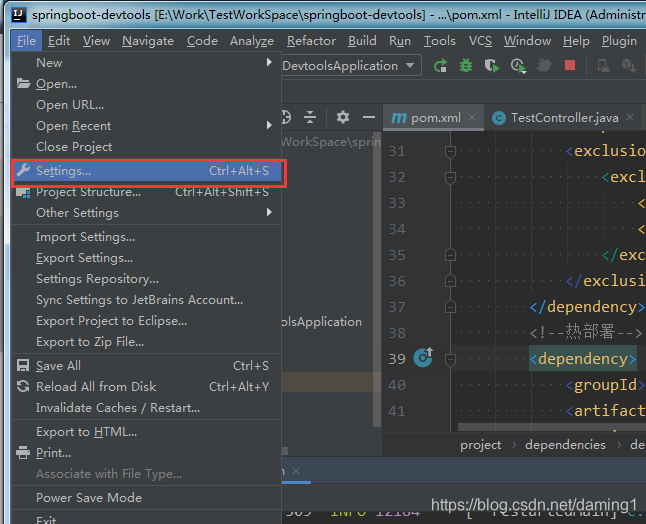Open the Run menu
The width and height of the screenshot is (646, 524).
400,41
